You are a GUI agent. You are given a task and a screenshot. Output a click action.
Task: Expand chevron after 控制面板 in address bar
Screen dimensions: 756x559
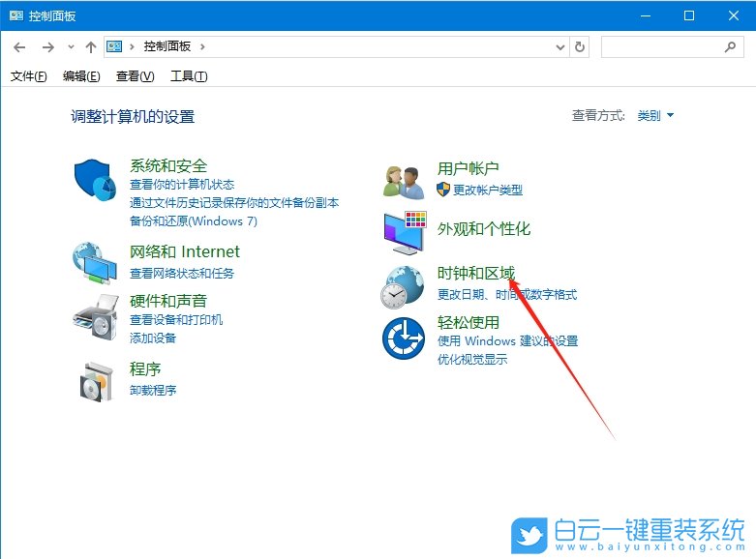pos(202,46)
